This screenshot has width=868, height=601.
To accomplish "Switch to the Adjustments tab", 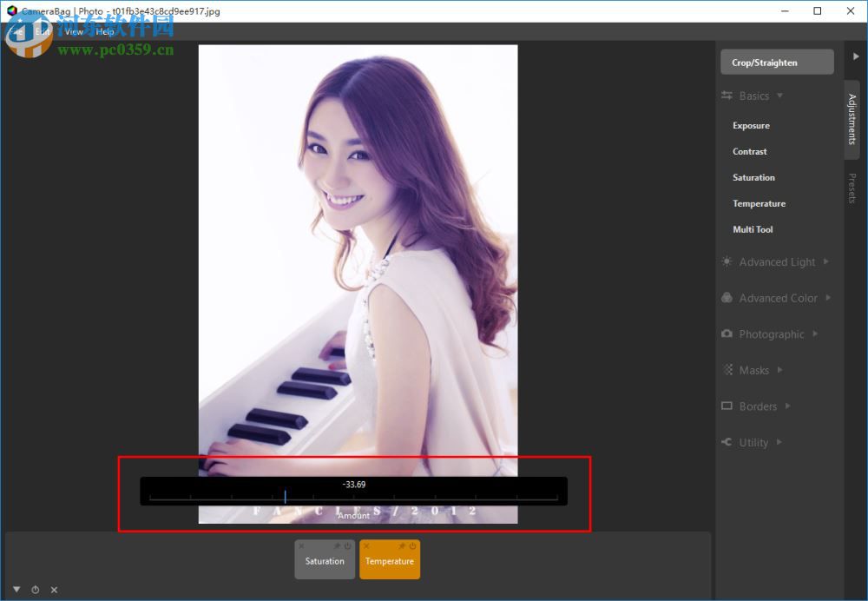I will pyautogui.click(x=852, y=119).
